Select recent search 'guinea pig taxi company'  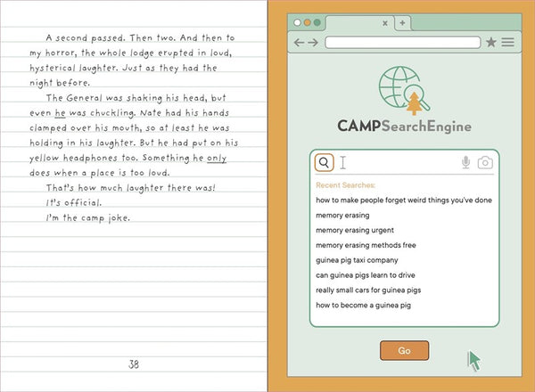pyautogui.click(x=357, y=260)
